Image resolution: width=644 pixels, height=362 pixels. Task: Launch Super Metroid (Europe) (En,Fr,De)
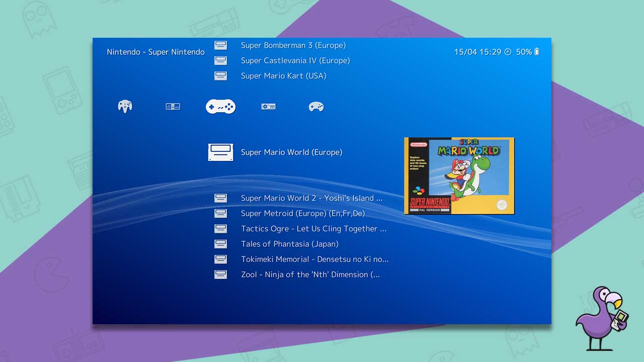303,213
